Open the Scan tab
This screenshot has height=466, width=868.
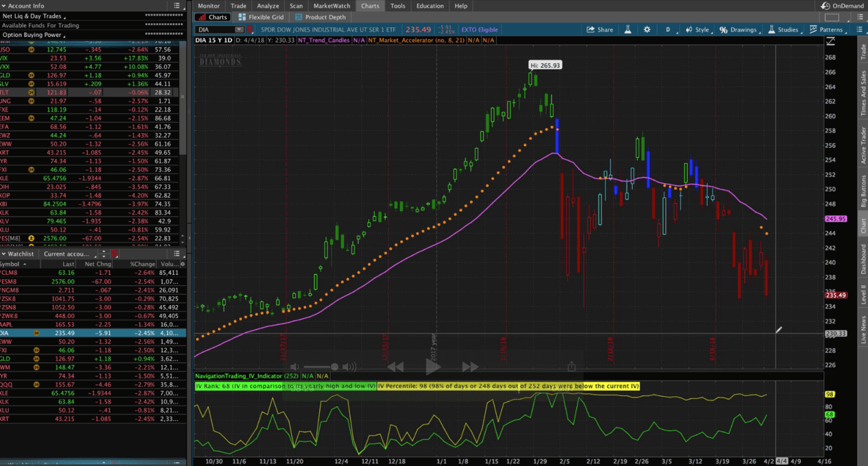(x=296, y=5)
